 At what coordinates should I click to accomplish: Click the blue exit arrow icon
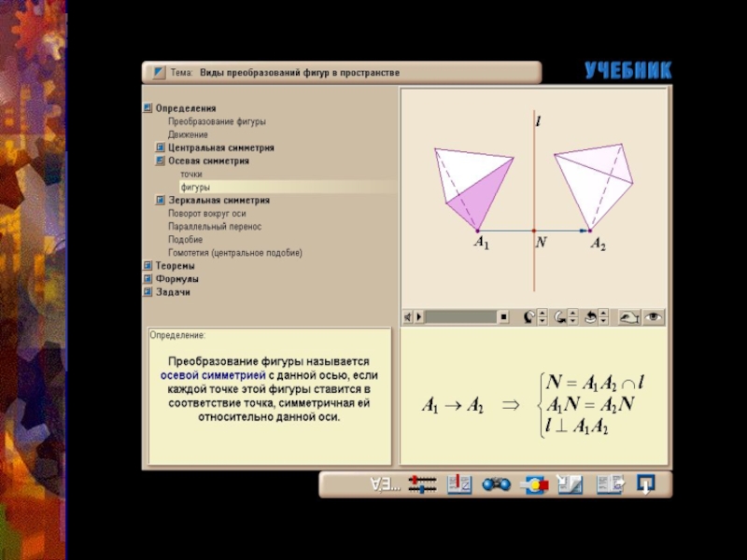pos(645,484)
